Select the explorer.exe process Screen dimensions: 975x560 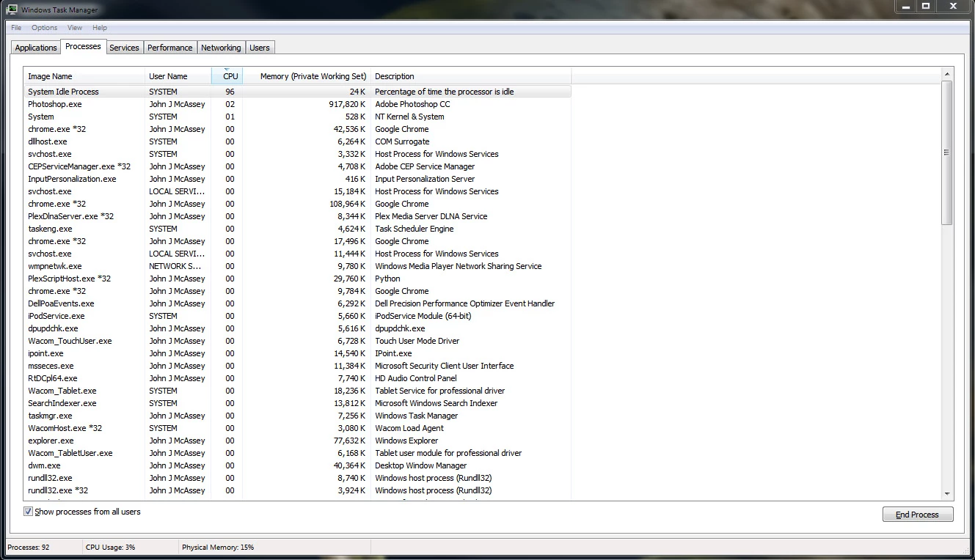297,441
